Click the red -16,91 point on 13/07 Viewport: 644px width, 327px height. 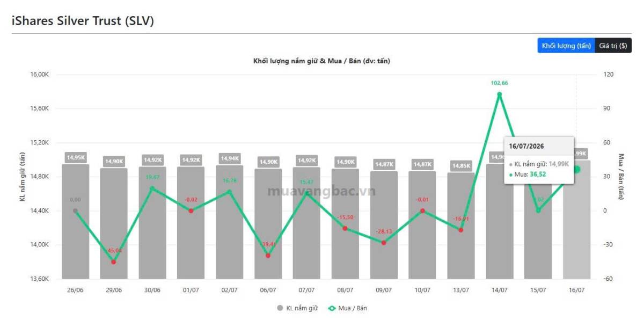[x=461, y=230]
